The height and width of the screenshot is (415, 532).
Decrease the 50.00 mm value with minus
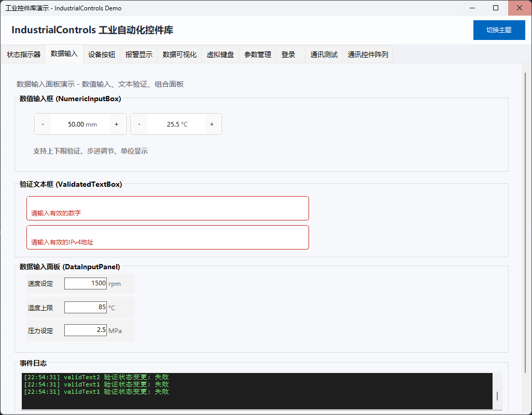(x=43, y=124)
